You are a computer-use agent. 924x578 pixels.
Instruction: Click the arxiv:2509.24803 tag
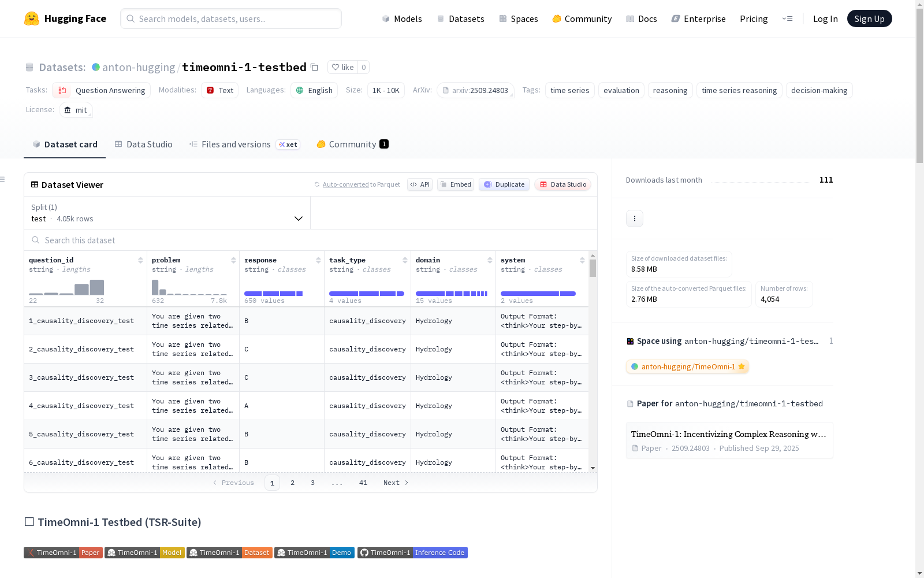(475, 90)
